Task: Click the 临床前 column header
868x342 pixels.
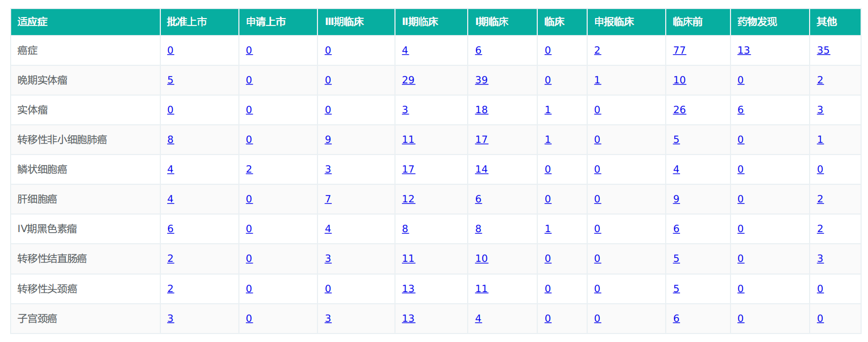Action: (x=687, y=22)
